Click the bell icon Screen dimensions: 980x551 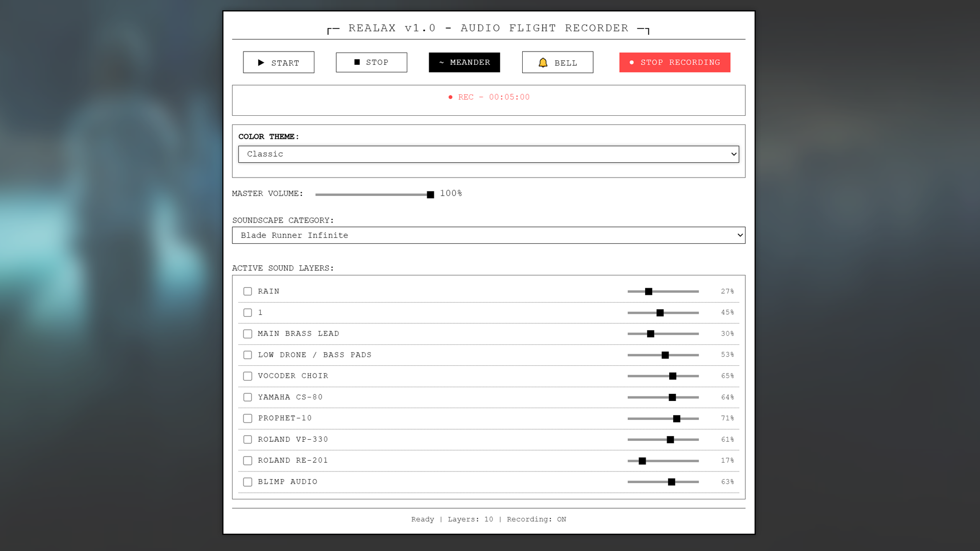pyautogui.click(x=543, y=62)
